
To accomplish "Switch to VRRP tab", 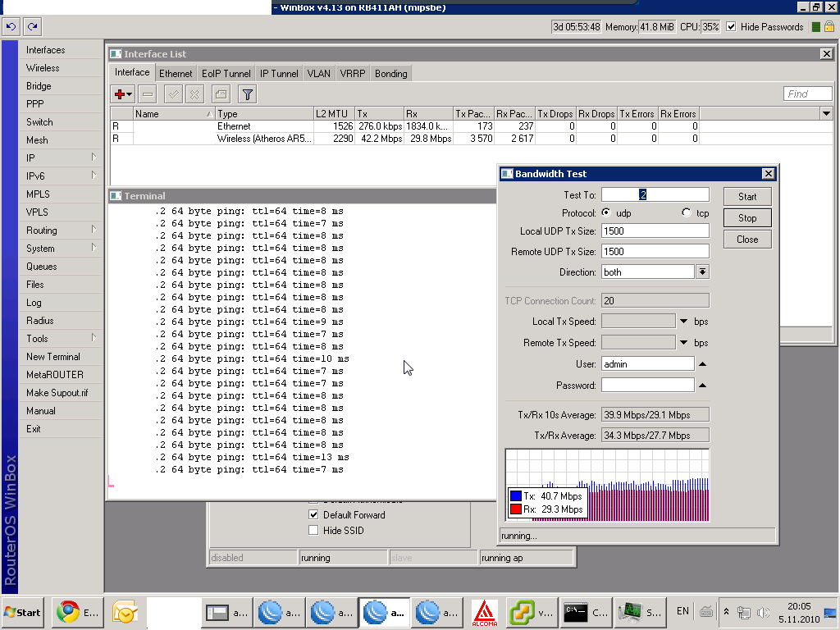I will pyautogui.click(x=353, y=73).
